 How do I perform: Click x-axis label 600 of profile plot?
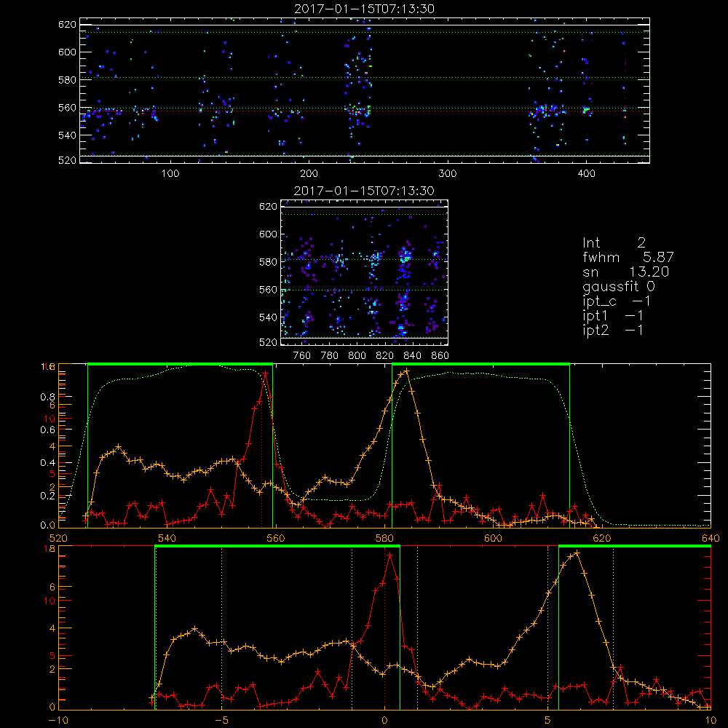point(493,538)
